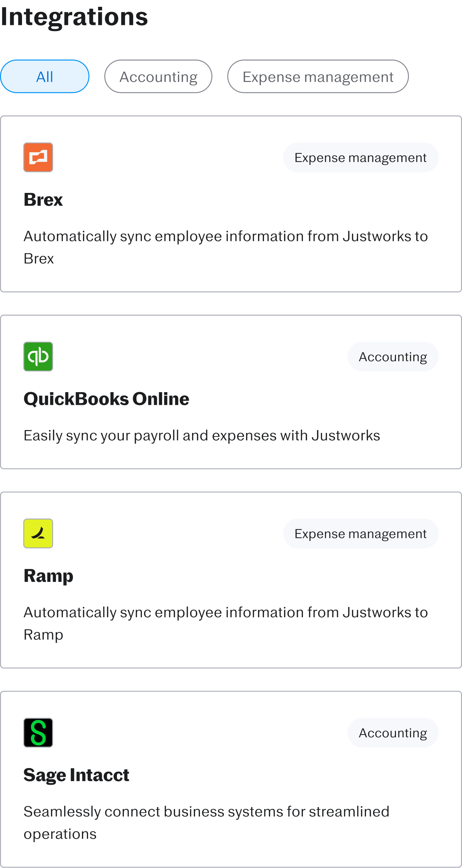Click the Integrations page heading
Viewport: 462px width, 868px height.
[74, 16]
